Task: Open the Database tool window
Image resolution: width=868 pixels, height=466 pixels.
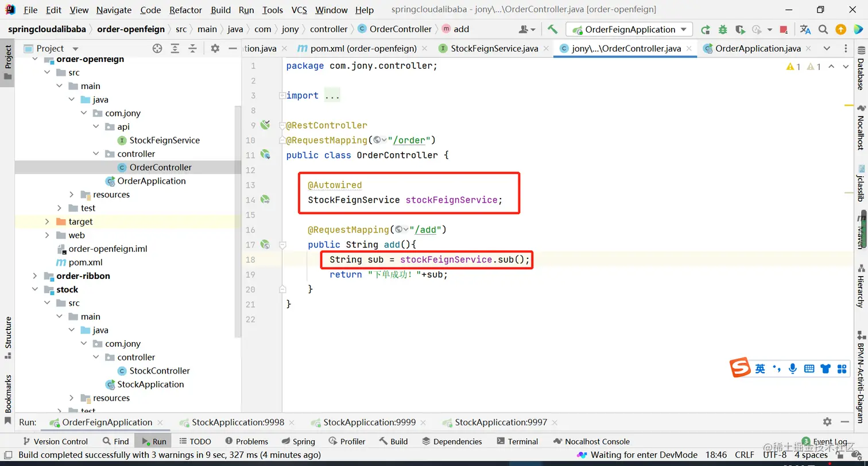Action: 861,68
